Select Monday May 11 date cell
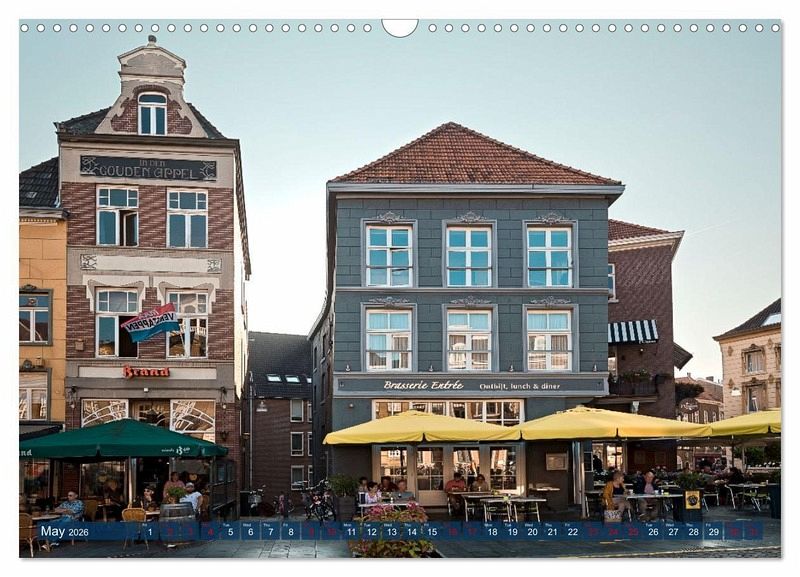Image resolution: width=800 pixels, height=577 pixels. point(351,532)
